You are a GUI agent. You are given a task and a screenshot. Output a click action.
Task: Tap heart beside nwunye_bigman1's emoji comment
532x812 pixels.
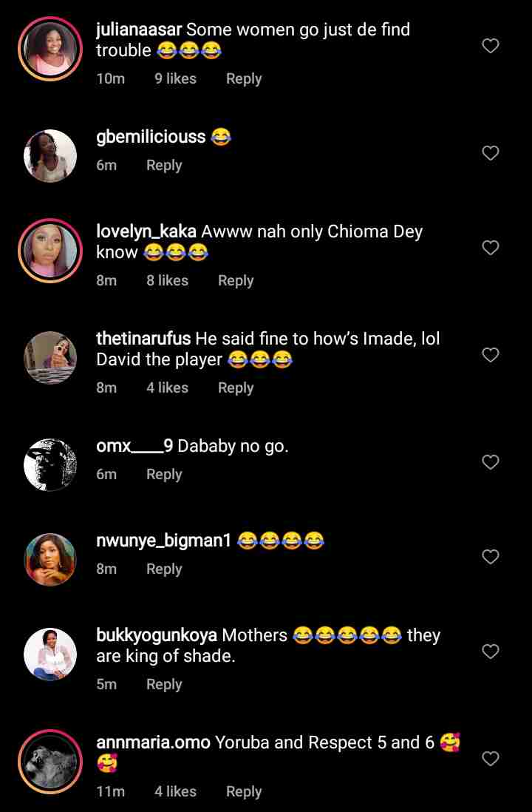491,556
